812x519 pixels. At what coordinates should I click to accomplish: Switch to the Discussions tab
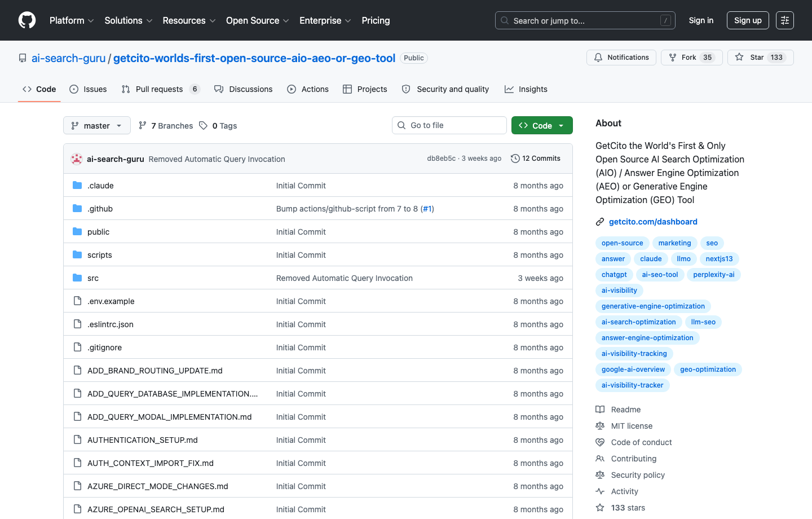click(x=244, y=89)
